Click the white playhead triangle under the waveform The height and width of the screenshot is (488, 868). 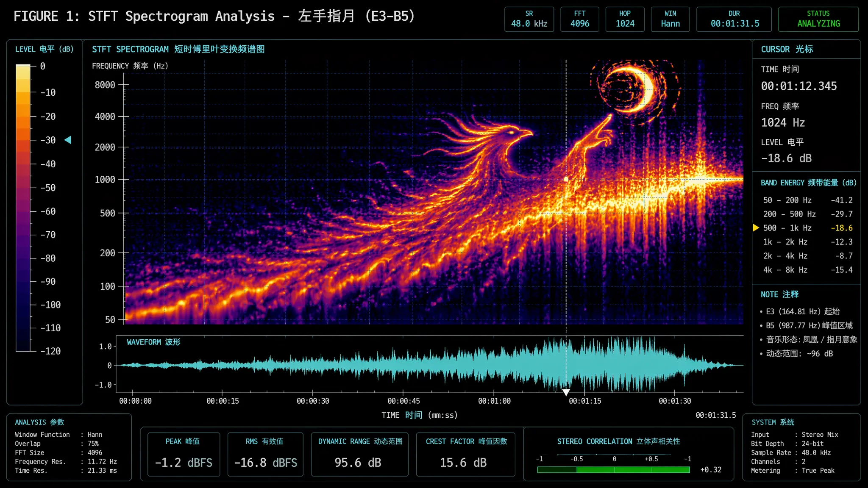click(566, 393)
